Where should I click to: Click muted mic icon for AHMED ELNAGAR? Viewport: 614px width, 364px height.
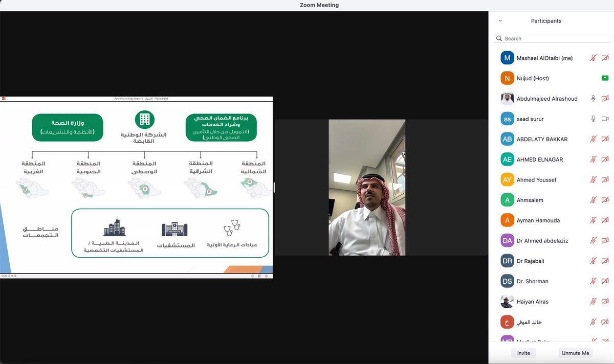click(593, 159)
